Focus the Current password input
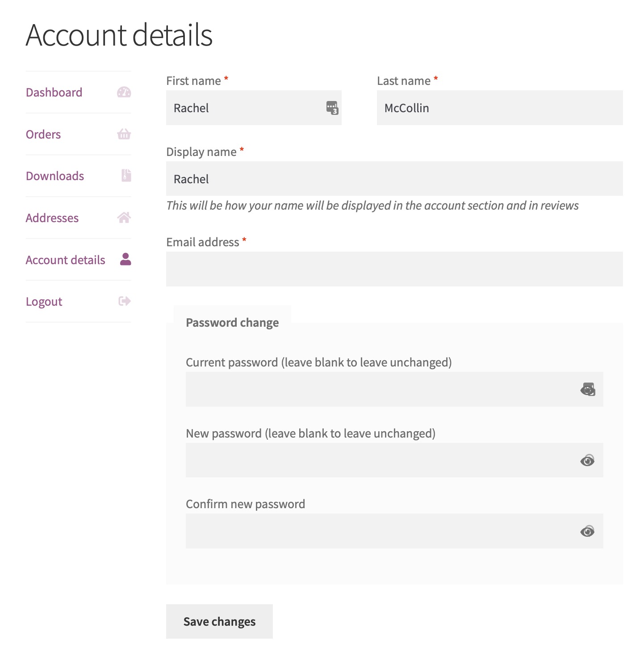This screenshot has height=657, width=644. [x=394, y=389]
